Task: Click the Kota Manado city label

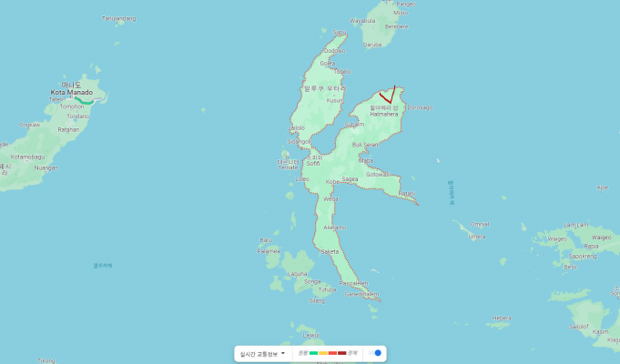Action: (71, 93)
